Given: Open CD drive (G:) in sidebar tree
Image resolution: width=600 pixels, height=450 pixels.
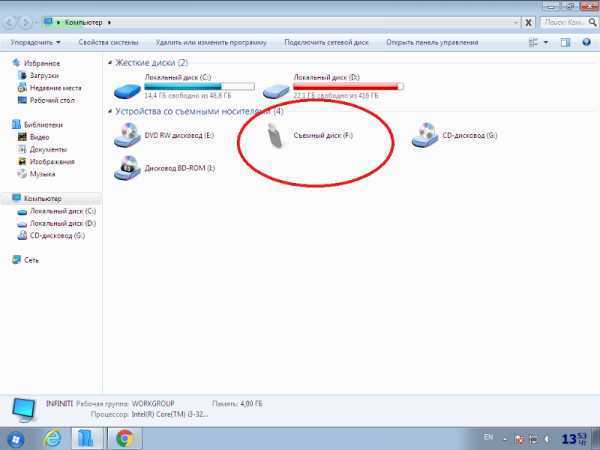Looking at the screenshot, I should (x=57, y=236).
